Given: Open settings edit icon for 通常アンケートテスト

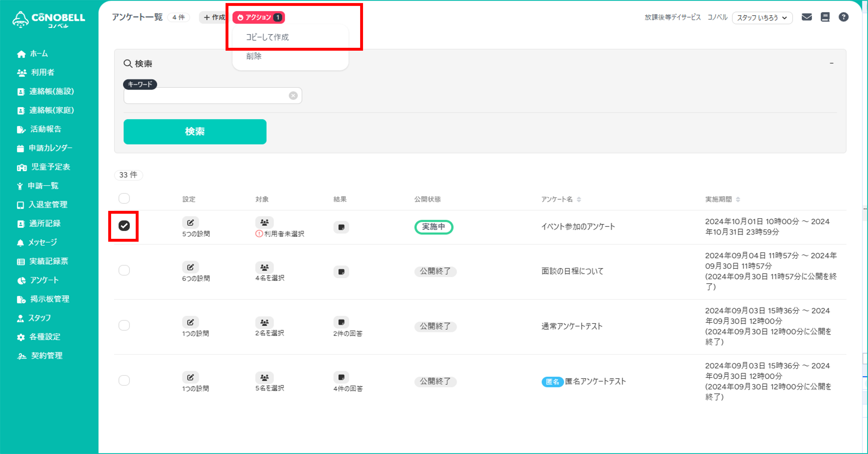Looking at the screenshot, I should (190, 322).
